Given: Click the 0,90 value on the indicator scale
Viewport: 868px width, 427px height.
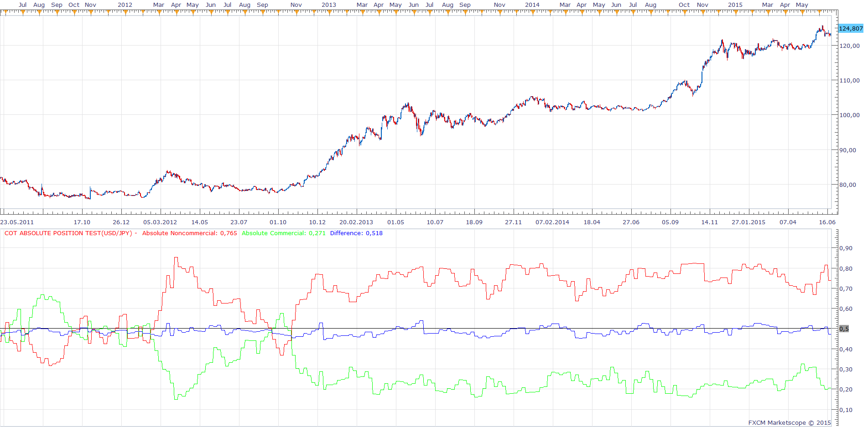Looking at the screenshot, I should [x=846, y=248].
